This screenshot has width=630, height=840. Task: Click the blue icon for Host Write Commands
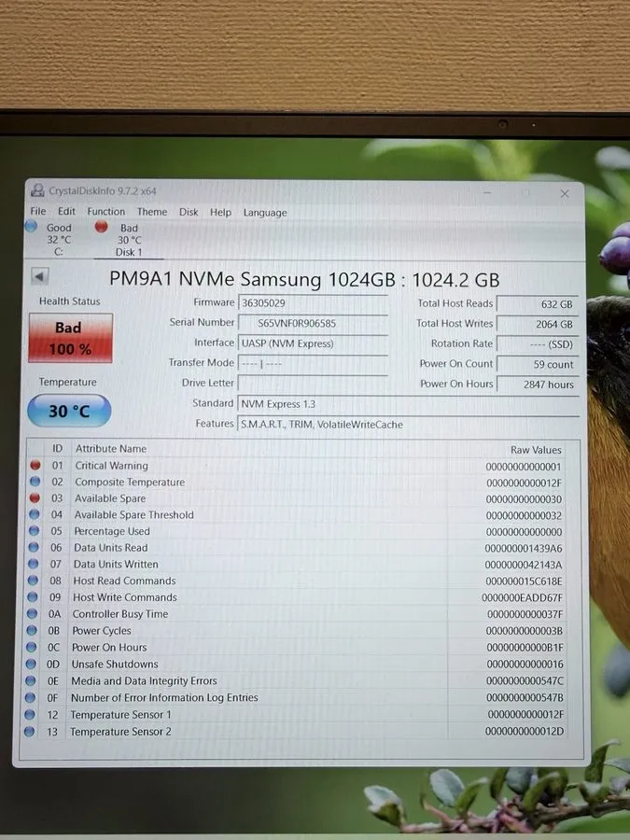pos(32,596)
